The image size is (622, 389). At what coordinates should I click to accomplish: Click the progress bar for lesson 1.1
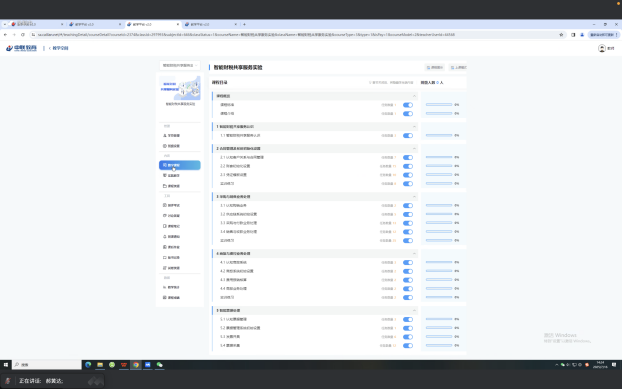(x=439, y=136)
